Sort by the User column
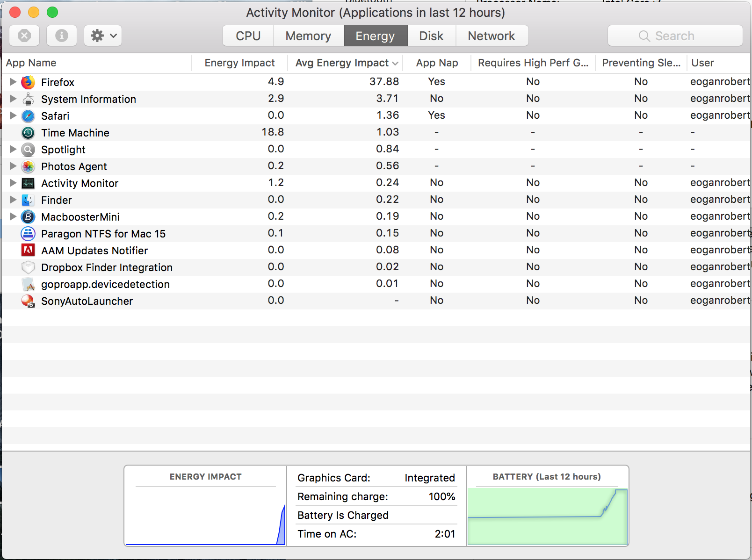Image resolution: width=752 pixels, height=560 pixels. click(719, 63)
